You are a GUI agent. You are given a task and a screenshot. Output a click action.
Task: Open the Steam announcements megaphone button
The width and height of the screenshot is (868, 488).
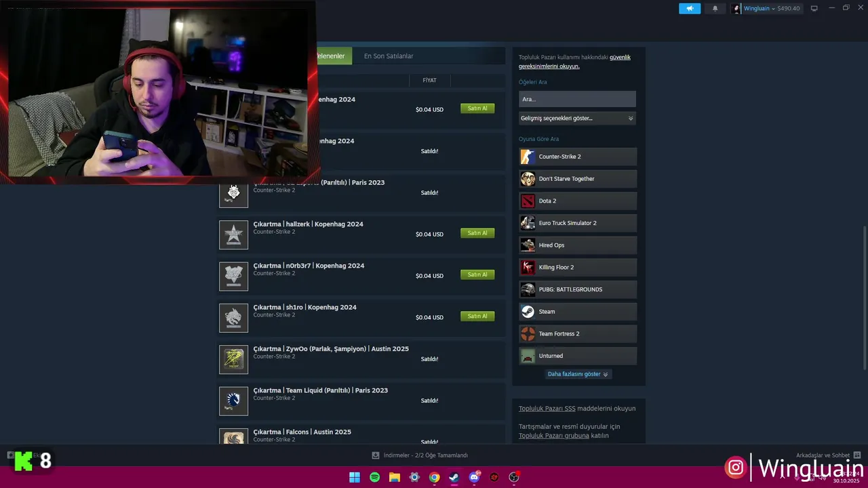click(689, 8)
